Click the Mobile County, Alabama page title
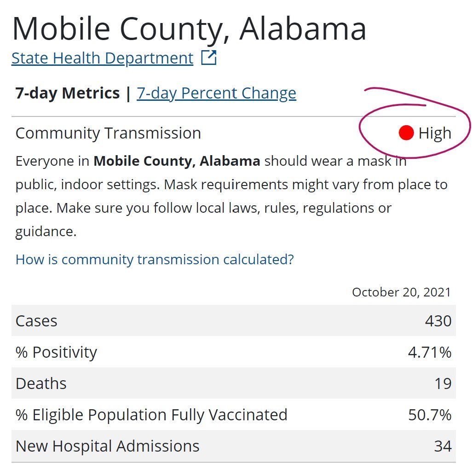This screenshot has height=476, width=472. (x=189, y=29)
